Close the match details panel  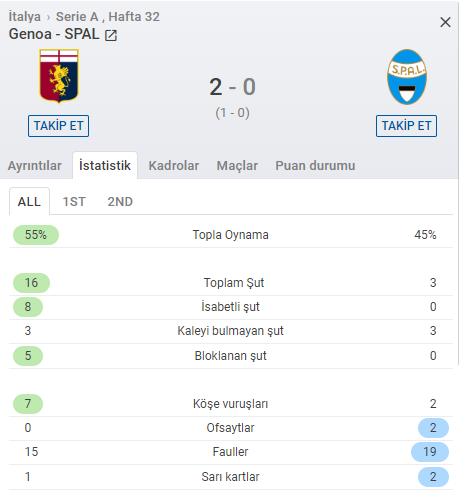point(445,22)
